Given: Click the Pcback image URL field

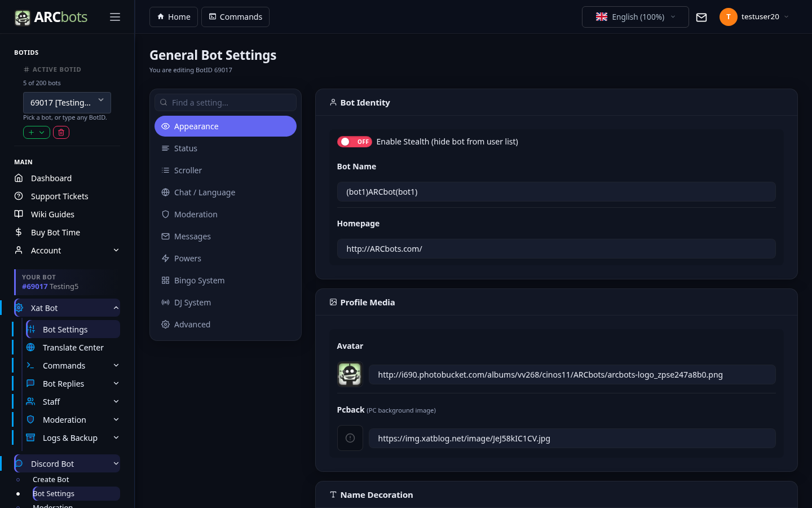Looking at the screenshot, I should [x=572, y=438].
